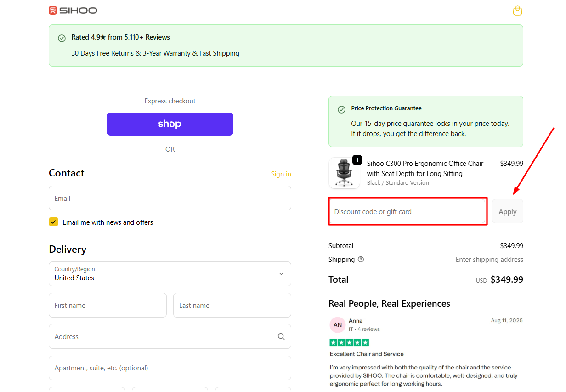The height and width of the screenshot is (392, 566).
Task: Click the Express checkout label
Action: pos(170,101)
